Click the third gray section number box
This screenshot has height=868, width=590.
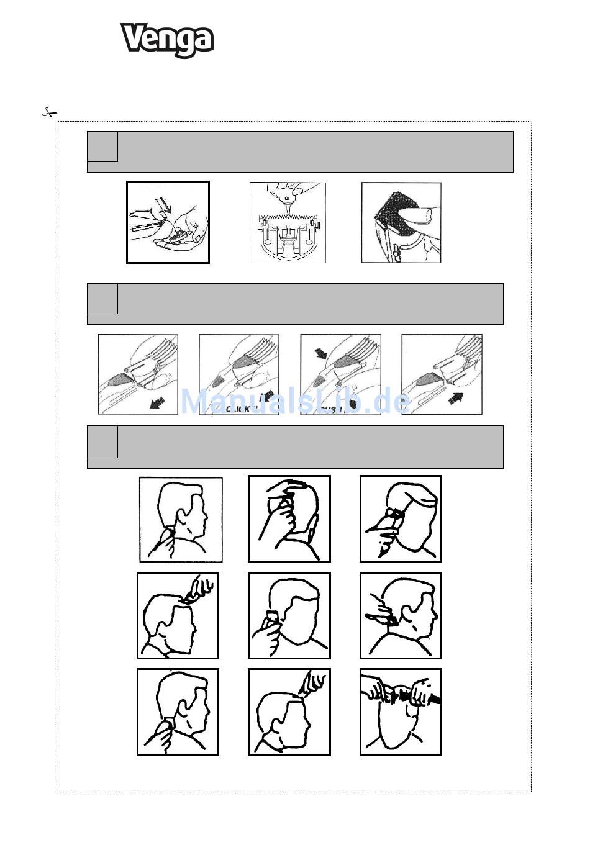pyautogui.click(x=102, y=441)
